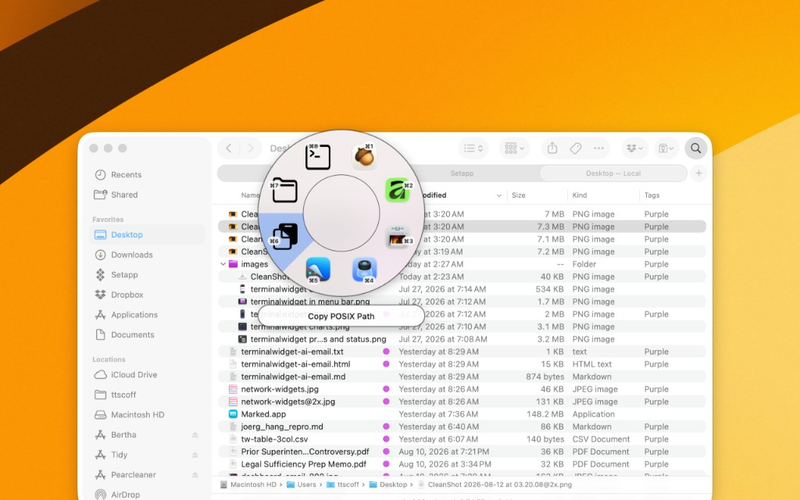Select Prior Superinten…Controversy.pdf file
Viewport: 800px width, 500px height.
(462, 452)
